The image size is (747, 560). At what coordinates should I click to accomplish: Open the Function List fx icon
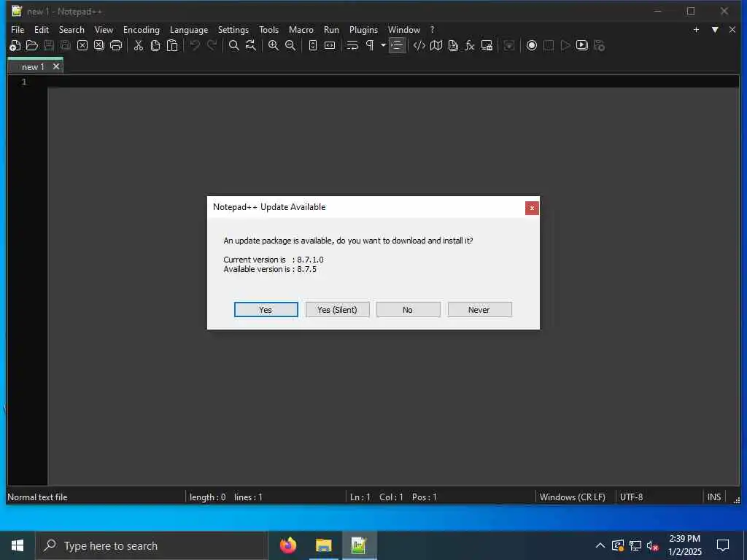pos(470,46)
